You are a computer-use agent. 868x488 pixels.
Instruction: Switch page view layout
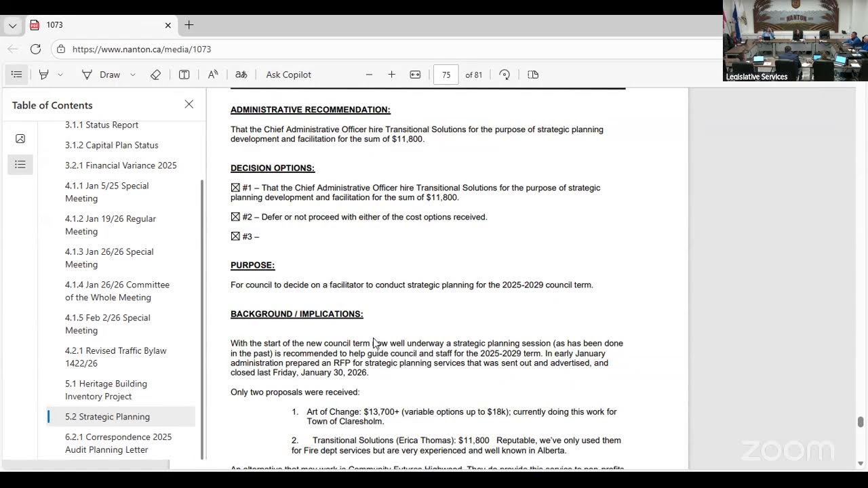(533, 75)
